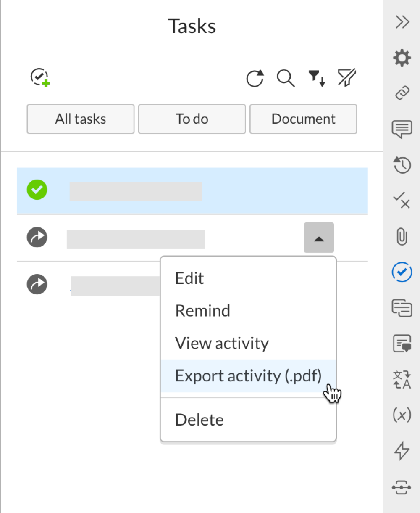
Task: Click the arrow status icon of the third task
Action: pos(37,284)
